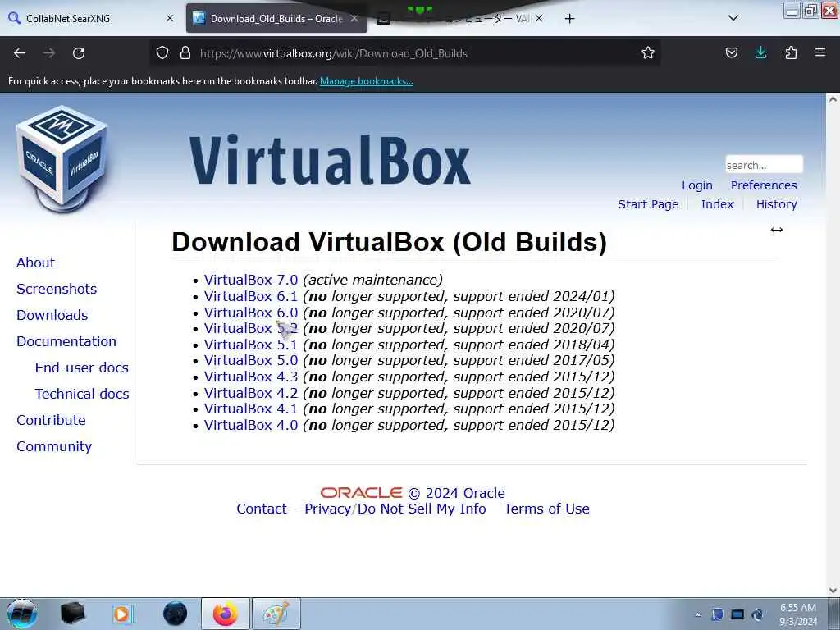
Task: Open the Do Not Sell My Info link
Action: [422, 509]
